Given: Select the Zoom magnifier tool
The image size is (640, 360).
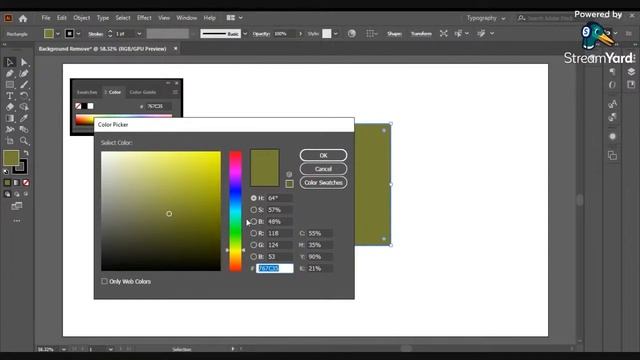Looking at the screenshot, I should click(x=24, y=141).
